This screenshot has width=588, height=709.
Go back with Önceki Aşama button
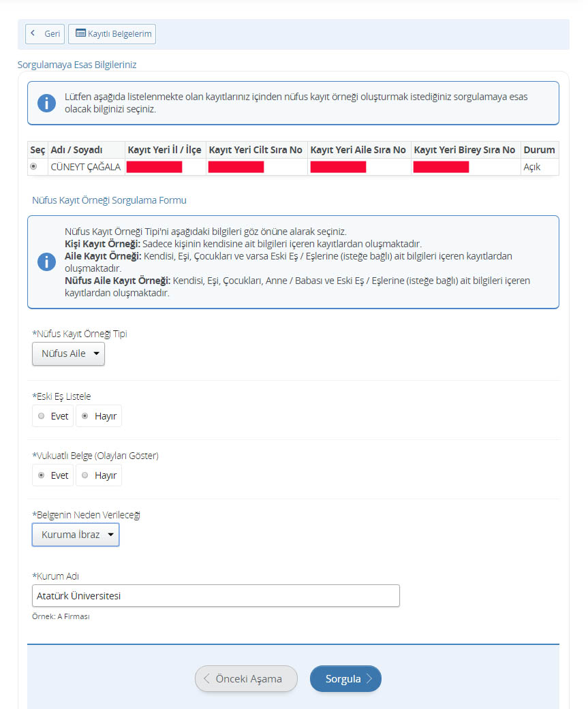246,679
